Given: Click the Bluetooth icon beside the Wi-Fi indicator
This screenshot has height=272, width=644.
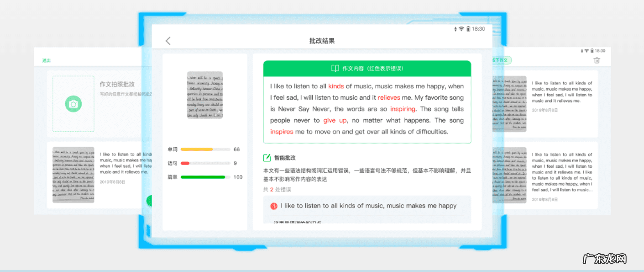Looking at the screenshot, I should pos(455,28).
